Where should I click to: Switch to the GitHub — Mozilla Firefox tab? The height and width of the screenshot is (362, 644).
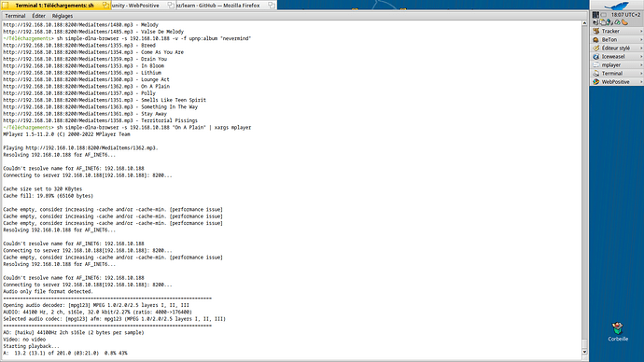coord(227,6)
